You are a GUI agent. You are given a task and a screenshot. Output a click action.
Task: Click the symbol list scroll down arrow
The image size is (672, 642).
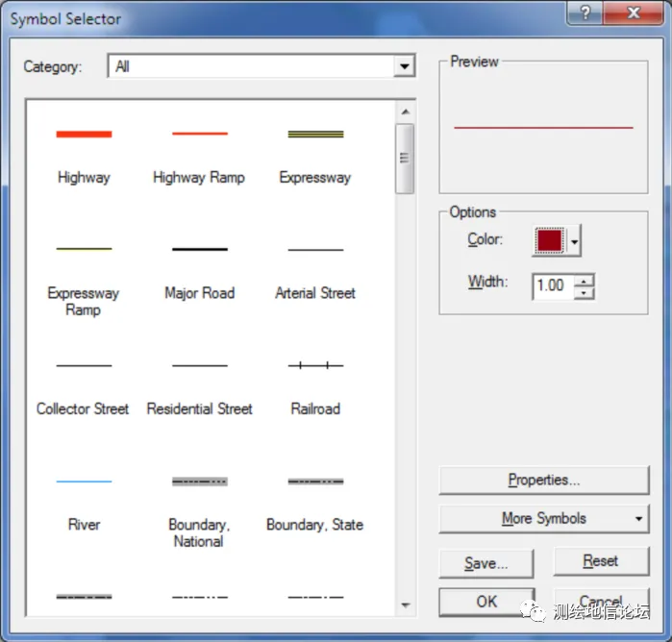(405, 605)
